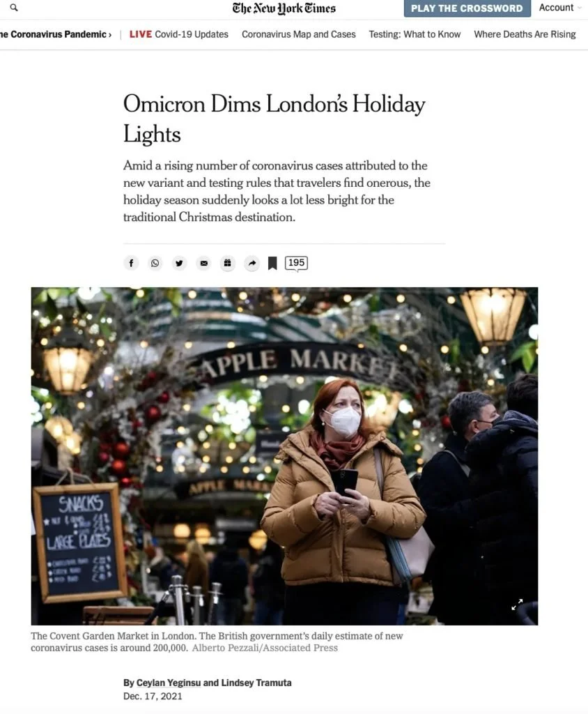Click the gift article icon

pyautogui.click(x=228, y=263)
